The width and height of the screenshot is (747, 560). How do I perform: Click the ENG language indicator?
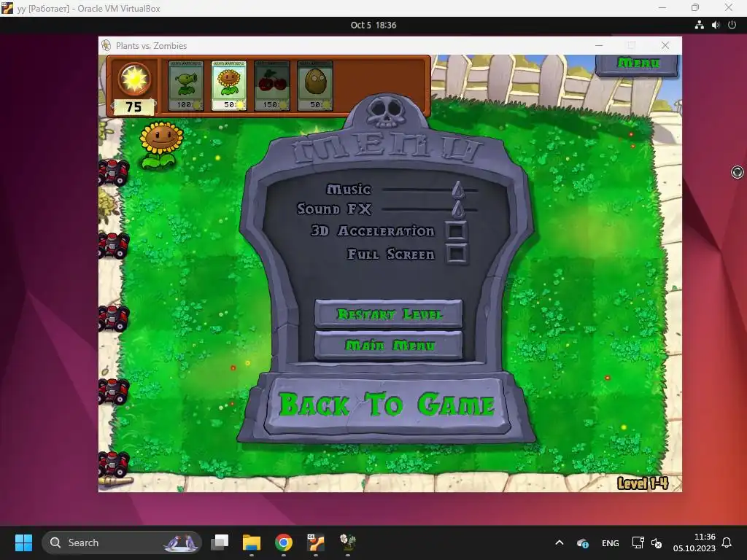pyautogui.click(x=611, y=542)
